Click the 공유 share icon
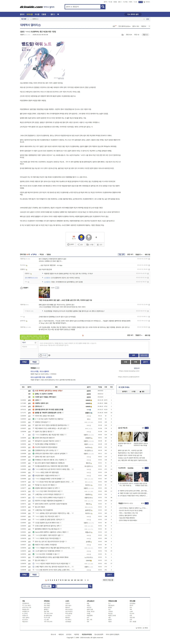The width and height of the screenshot is (170, 644). click(79, 244)
